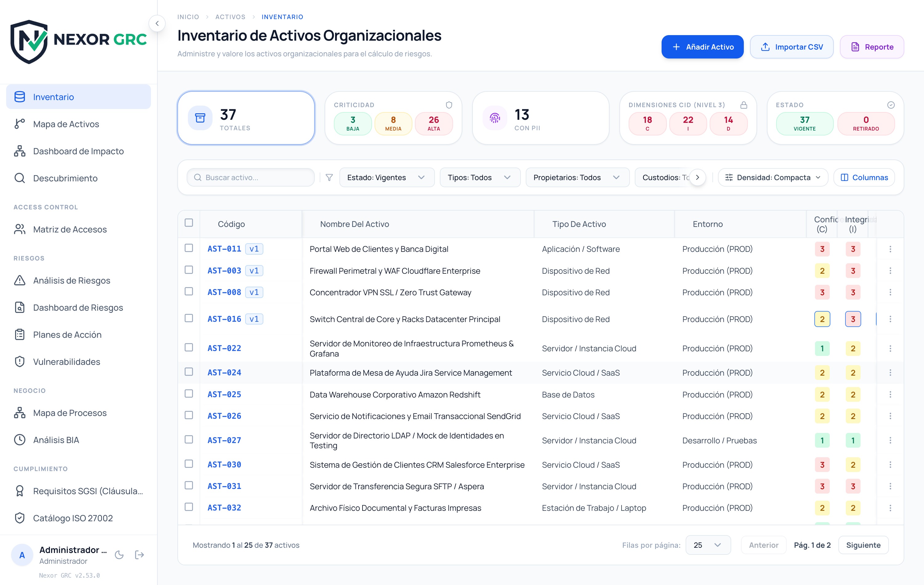This screenshot has height=585, width=924.
Task: Open the Tipos: Todos dropdown
Action: pos(480,178)
